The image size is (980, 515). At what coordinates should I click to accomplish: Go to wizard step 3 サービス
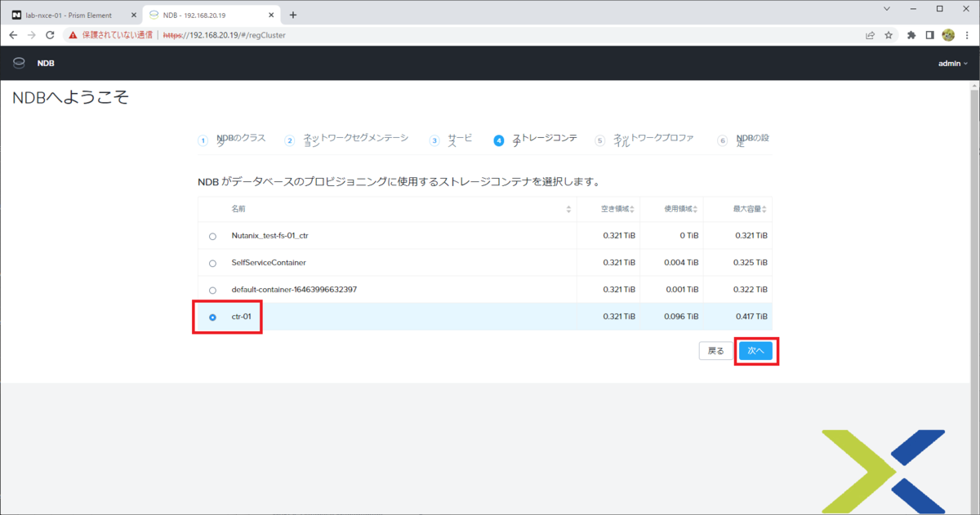click(x=451, y=140)
